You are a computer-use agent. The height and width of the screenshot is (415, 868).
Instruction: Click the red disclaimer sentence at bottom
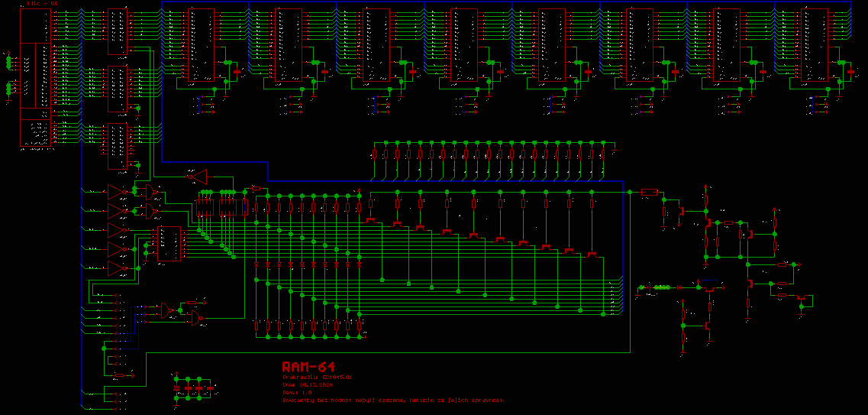click(x=392, y=400)
